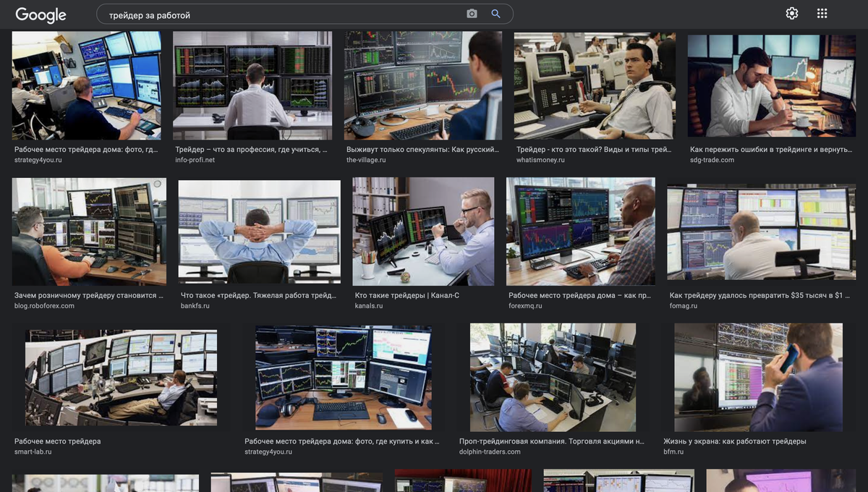Open the Google apps grid icon
The image size is (868, 492).
coord(822,13)
